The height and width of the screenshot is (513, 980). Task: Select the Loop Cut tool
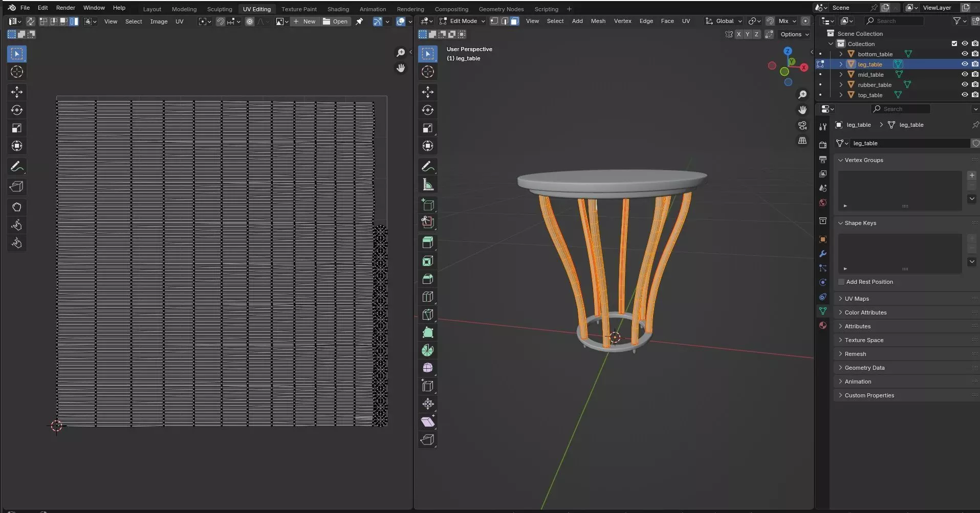pyautogui.click(x=428, y=297)
